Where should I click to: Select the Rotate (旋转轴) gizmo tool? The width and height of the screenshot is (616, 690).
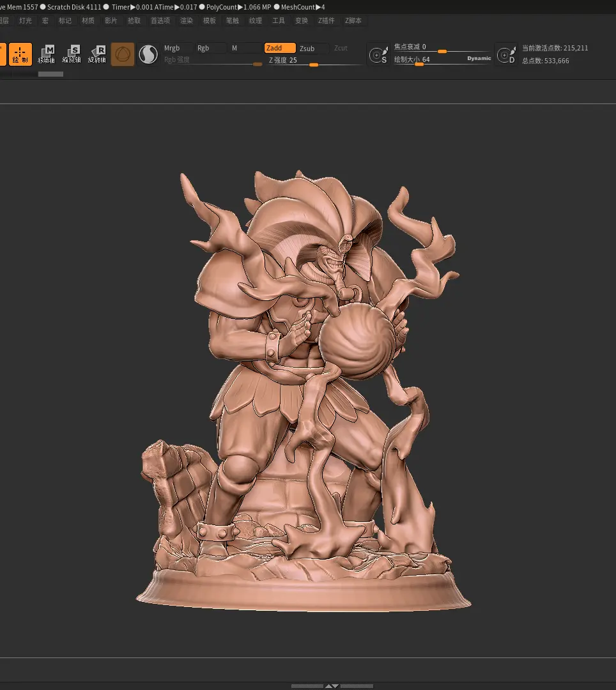[x=97, y=54]
